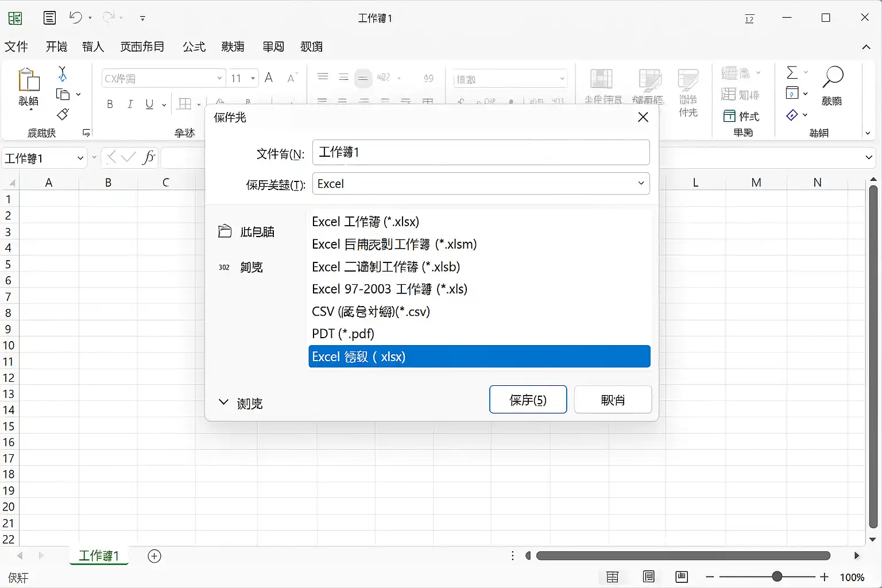Click the folder icon for 此电脑 in the dialog

pyautogui.click(x=225, y=231)
